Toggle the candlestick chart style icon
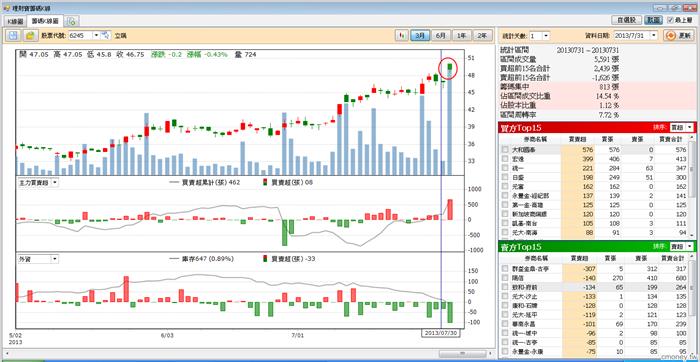The width and height of the screenshot is (700, 362). tap(401, 35)
